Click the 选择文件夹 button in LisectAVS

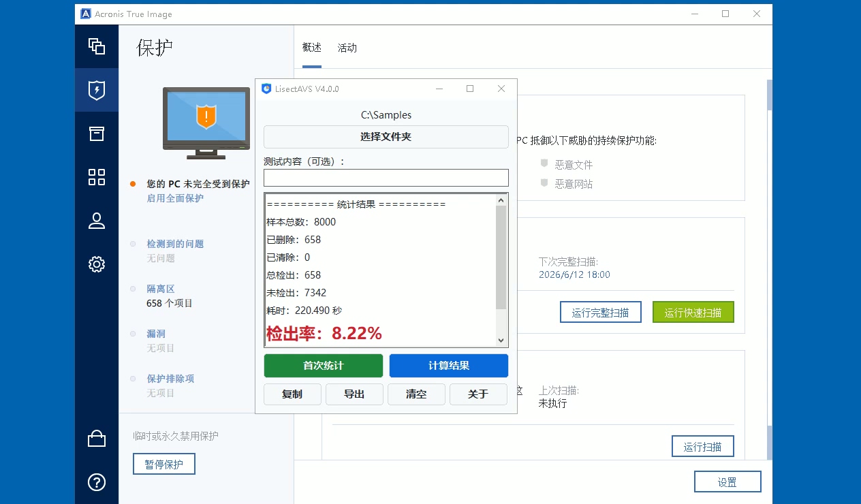(386, 137)
